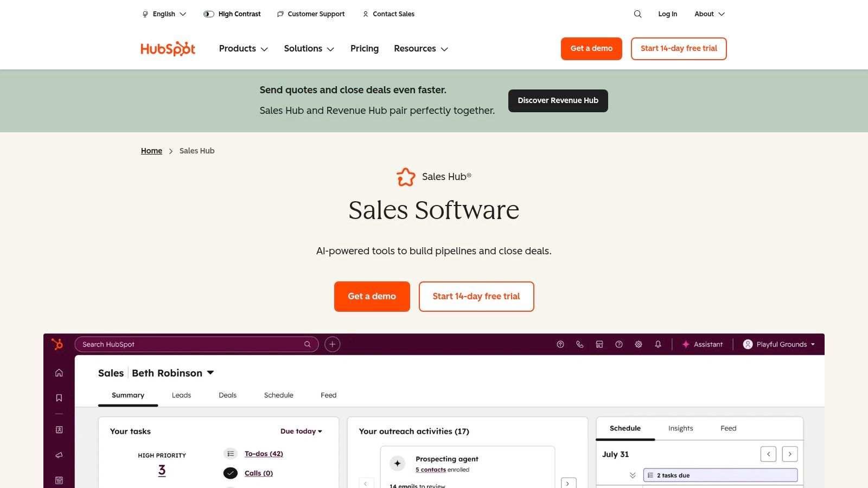Click the home icon in app sidebar
Viewport: 868px width, 488px height.
(x=59, y=373)
